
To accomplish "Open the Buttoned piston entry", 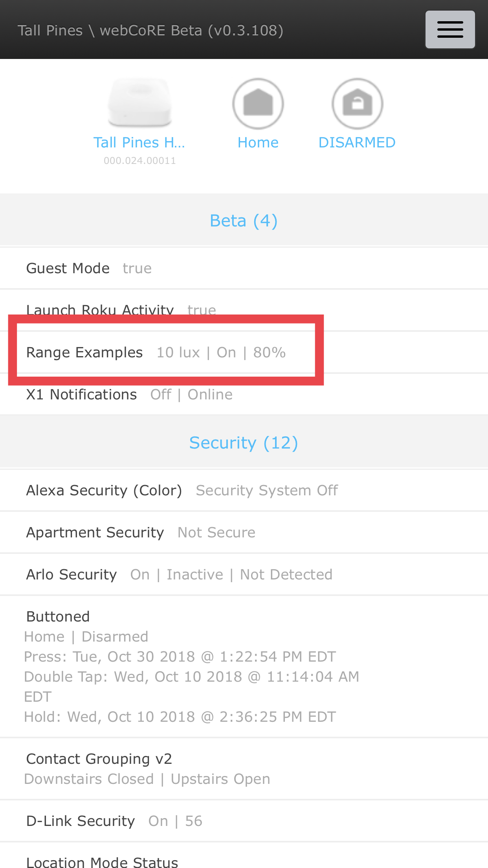I will click(x=244, y=666).
